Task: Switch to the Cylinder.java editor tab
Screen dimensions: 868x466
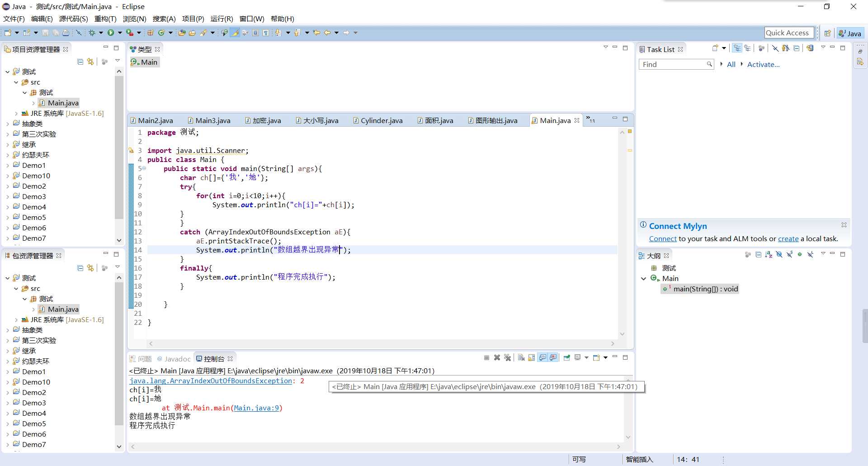Action: coord(377,120)
